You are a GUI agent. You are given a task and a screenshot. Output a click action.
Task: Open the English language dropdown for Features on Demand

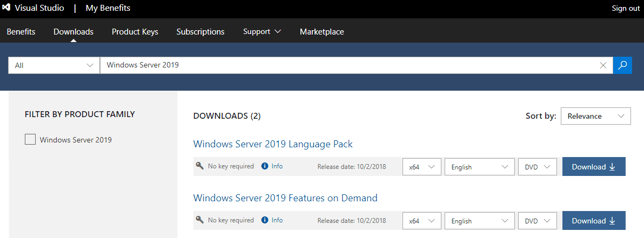pos(479,221)
